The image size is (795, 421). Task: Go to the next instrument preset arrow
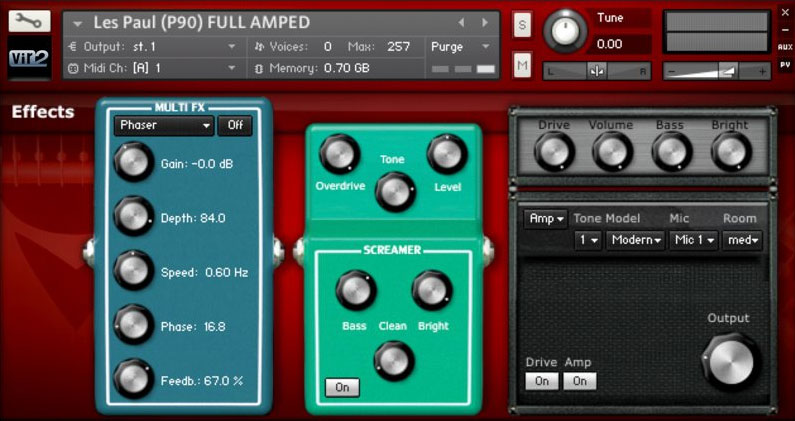click(x=485, y=22)
